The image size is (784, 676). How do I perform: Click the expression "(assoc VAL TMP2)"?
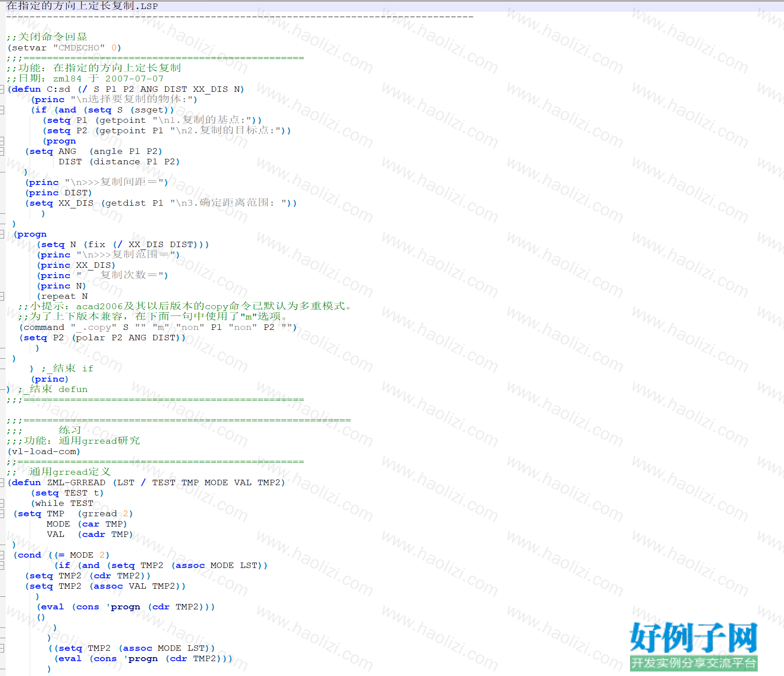(x=135, y=586)
